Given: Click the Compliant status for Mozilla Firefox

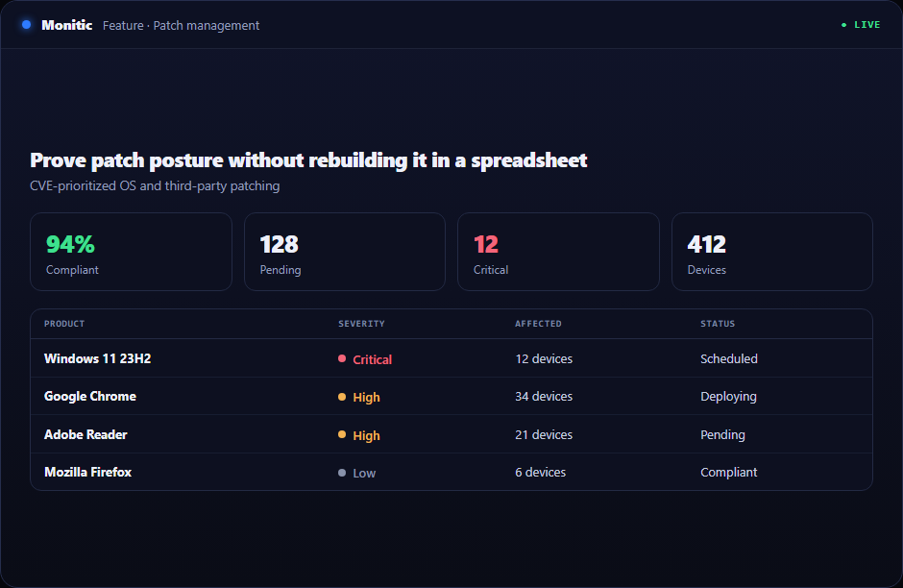Looking at the screenshot, I should [728, 473].
